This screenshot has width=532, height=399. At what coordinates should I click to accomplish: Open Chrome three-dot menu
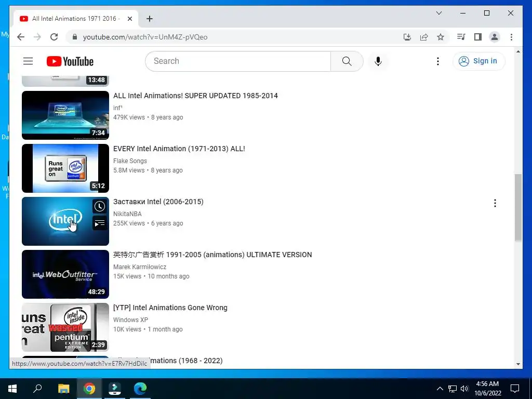[x=511, y=37]
